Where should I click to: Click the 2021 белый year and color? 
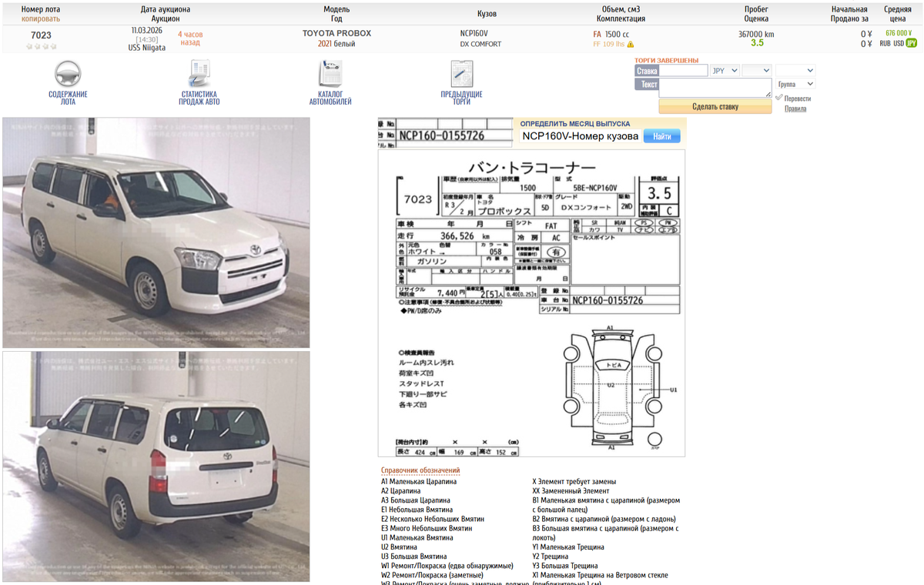336,44
